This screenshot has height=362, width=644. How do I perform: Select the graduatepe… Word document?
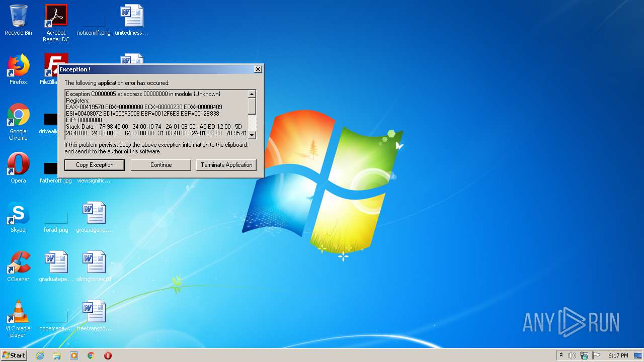56,266
